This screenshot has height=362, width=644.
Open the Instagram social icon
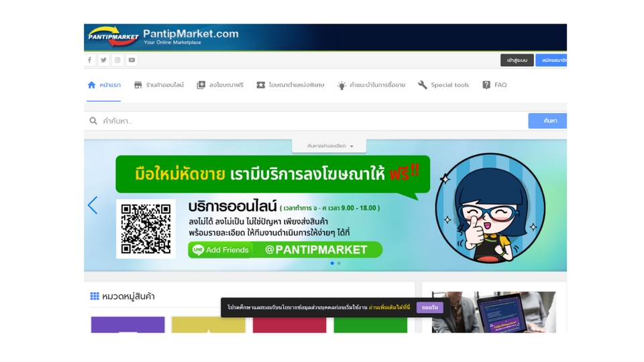tap(117, 60)
